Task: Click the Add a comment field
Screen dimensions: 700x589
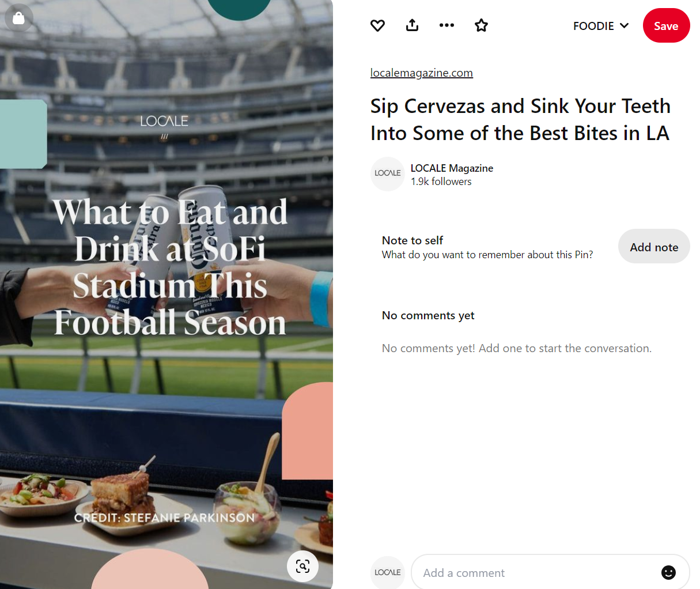Action: point(536,573)
